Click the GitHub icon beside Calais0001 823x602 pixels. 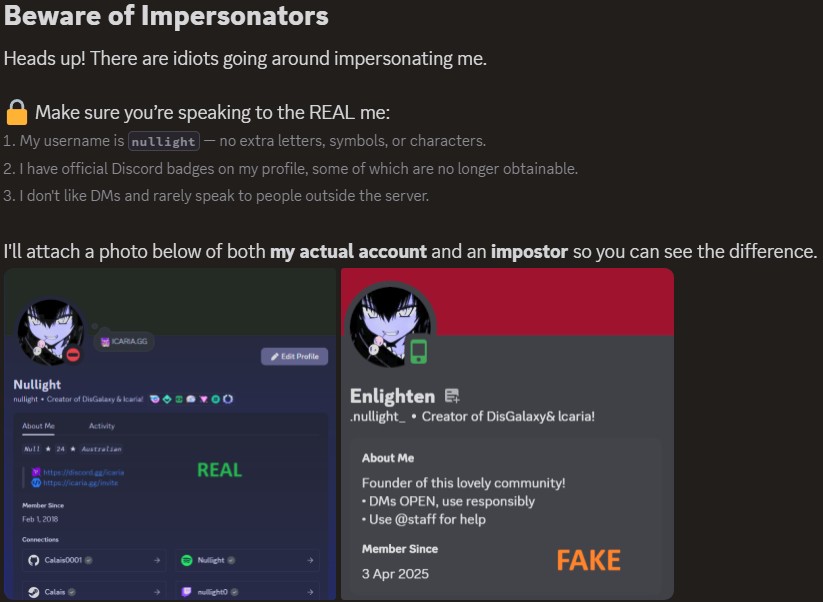coord(33,561)
